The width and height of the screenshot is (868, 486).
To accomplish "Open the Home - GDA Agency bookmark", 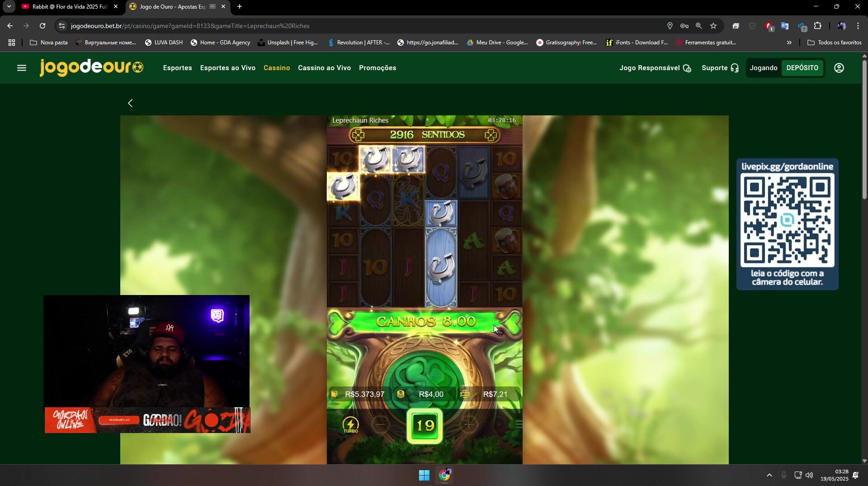I will click(x=220, y=43).
